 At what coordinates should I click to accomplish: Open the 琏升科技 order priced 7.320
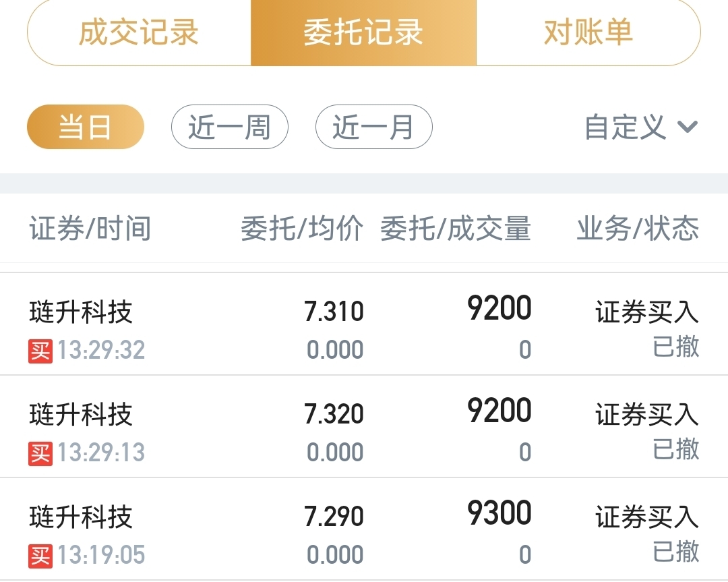[x=364, y=426]
